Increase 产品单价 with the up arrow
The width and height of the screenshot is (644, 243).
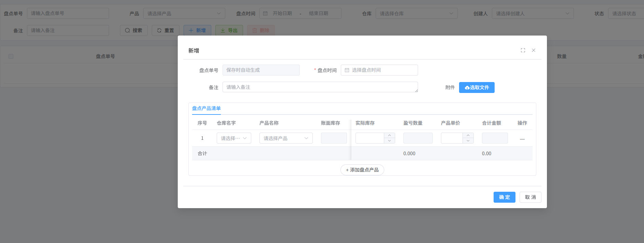(468, 135)
